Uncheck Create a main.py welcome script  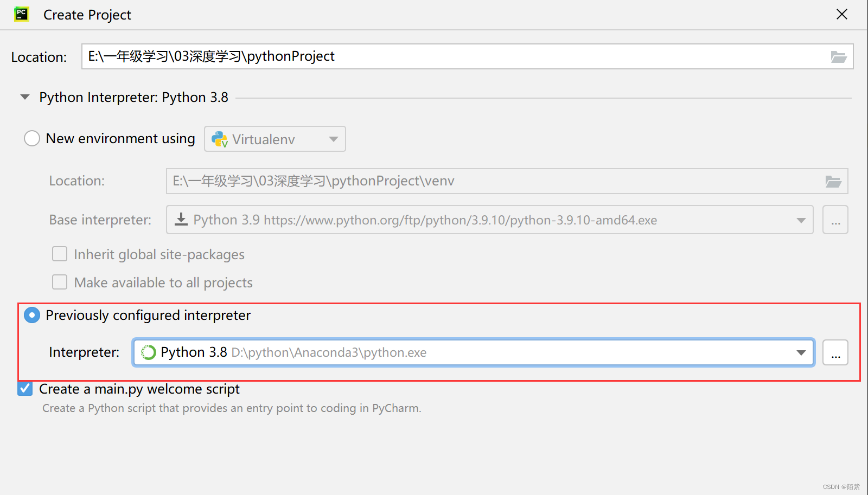[24, 389]
